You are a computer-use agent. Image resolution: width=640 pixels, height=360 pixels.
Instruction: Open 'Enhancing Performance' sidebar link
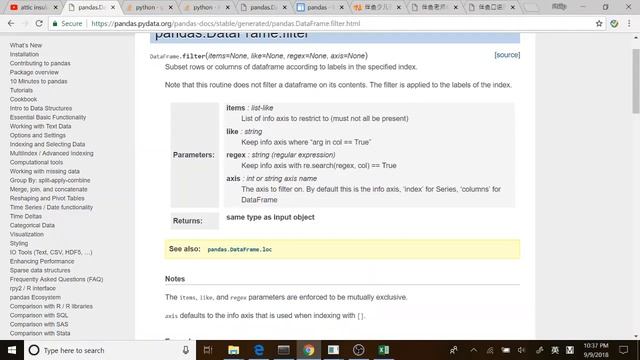[x=42, y=261]
